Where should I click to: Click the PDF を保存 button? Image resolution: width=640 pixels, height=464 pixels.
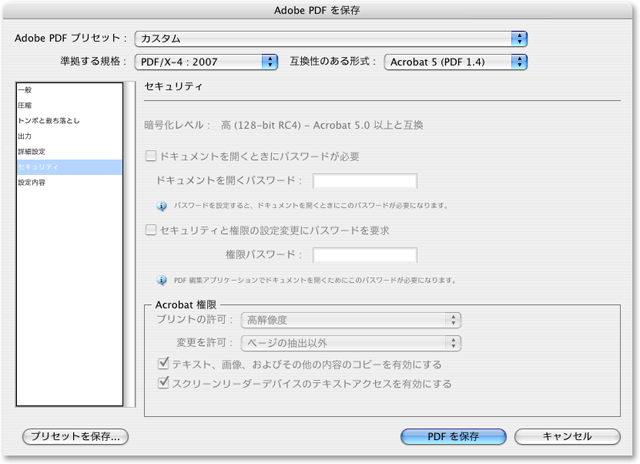pyautogui.click(x=454, y=437)
